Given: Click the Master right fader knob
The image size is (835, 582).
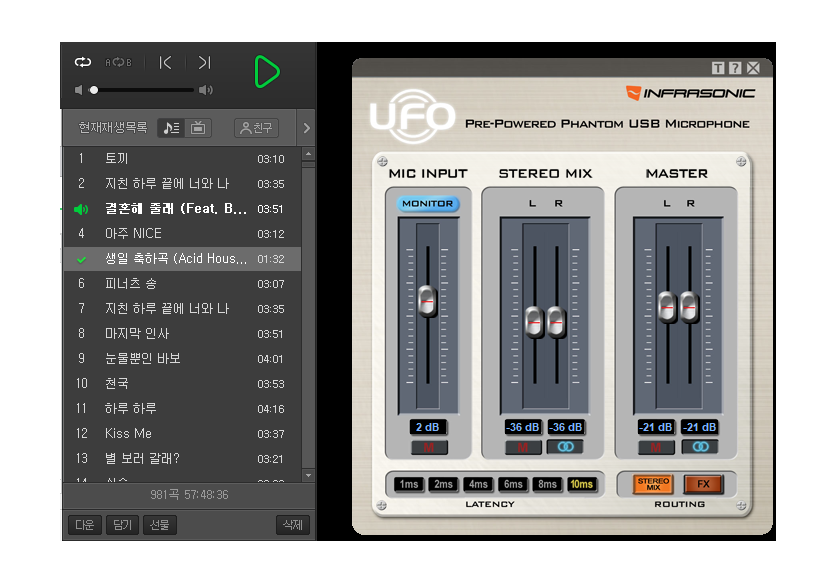Looking at the screenshot, I should coord(690,307).
